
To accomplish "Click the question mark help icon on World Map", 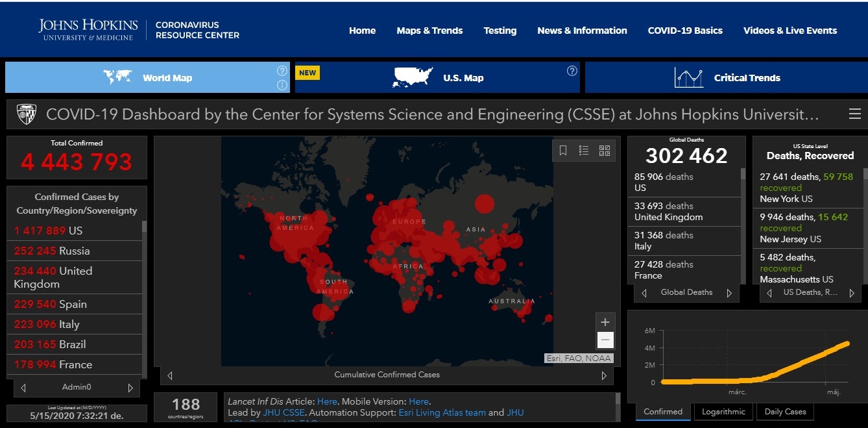I will [x=282, y=71].
